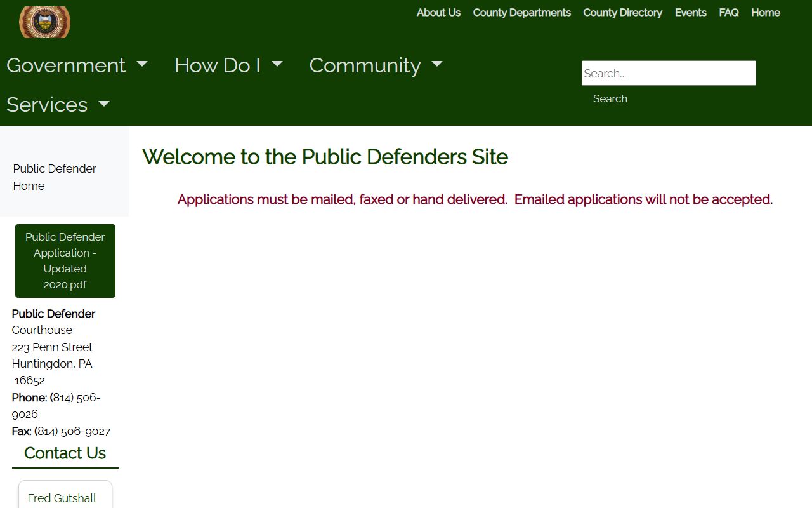
Task: Expand the How Do I menu
Action: point(228,65)
